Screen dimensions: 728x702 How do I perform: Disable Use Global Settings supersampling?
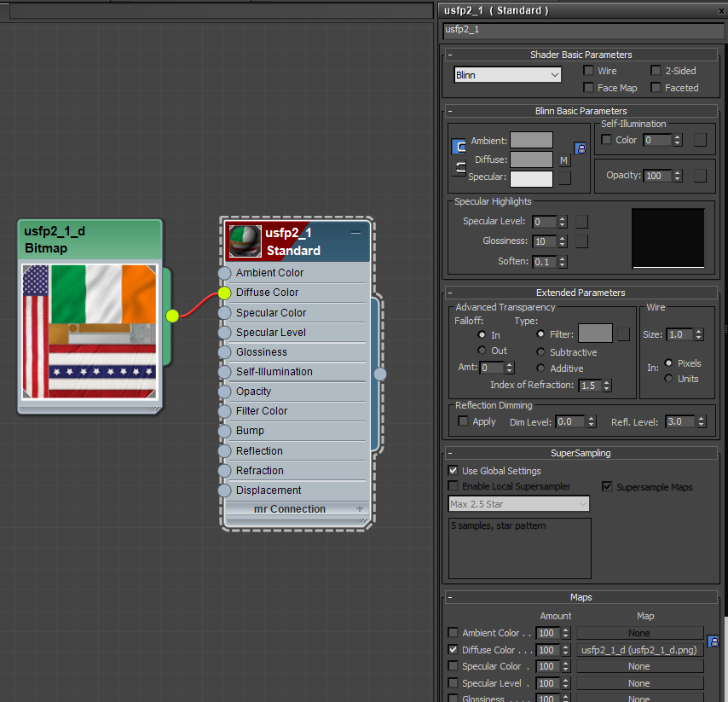tap(453, 470)
